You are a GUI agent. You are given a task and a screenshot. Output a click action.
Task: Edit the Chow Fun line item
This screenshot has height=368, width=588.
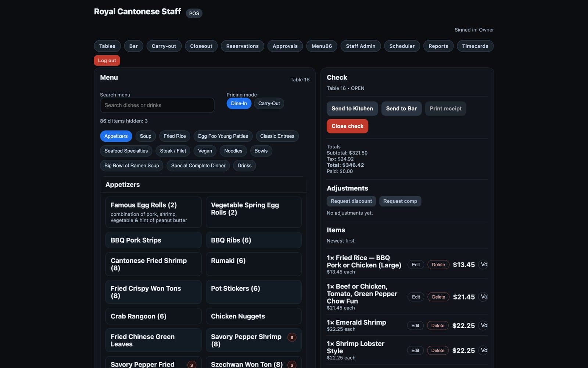coord(416,297)
